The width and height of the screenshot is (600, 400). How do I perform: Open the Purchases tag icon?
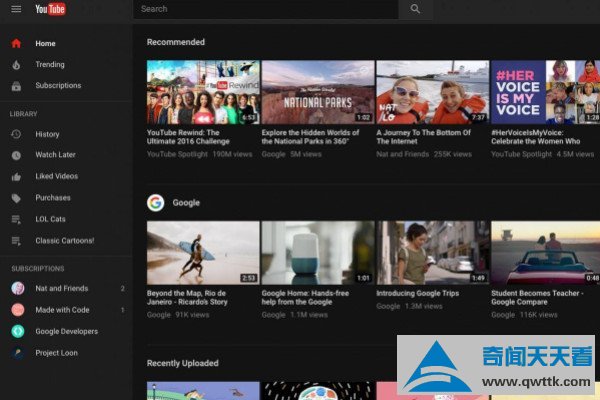(x=16, y=198)
